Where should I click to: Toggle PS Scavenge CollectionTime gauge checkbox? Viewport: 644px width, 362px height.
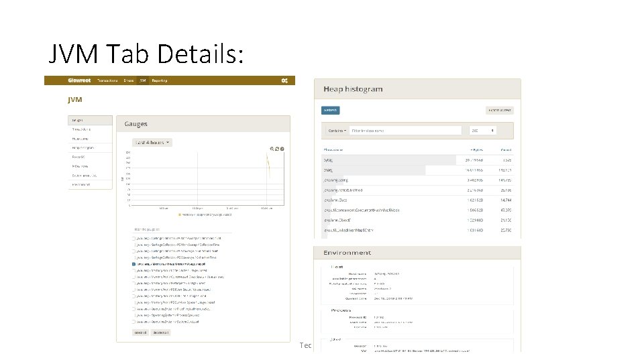(134, 257)
